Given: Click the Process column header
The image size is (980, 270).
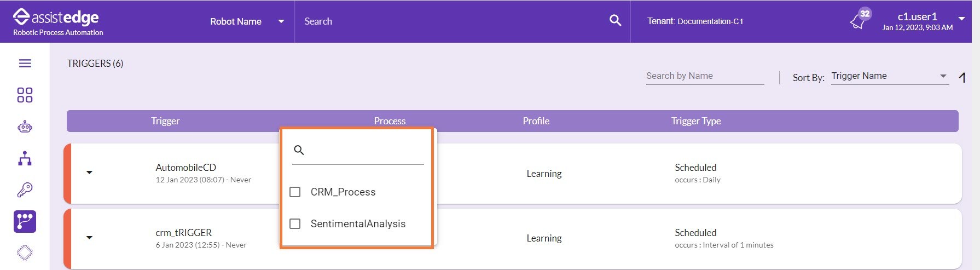Looking at the screenshot, I should coord(390,121).
